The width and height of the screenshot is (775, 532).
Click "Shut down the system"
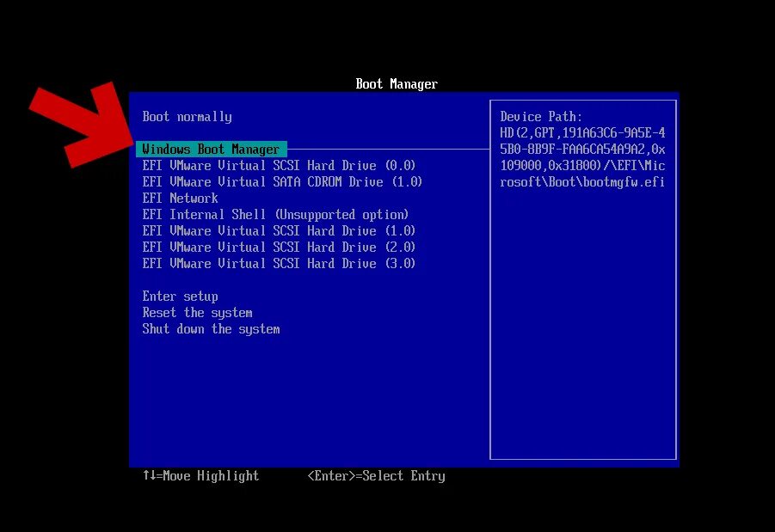point(211,328)
